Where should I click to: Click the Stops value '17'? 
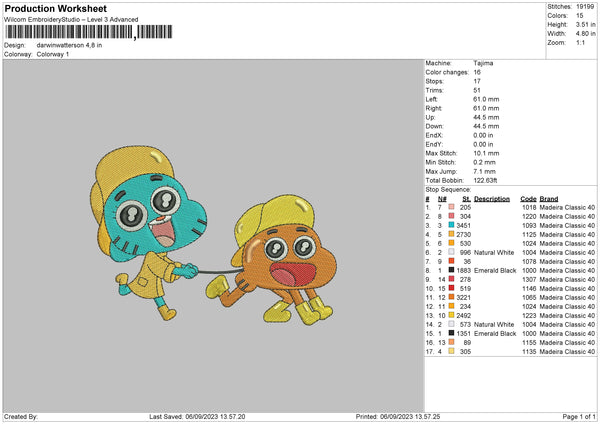point(477,81)
